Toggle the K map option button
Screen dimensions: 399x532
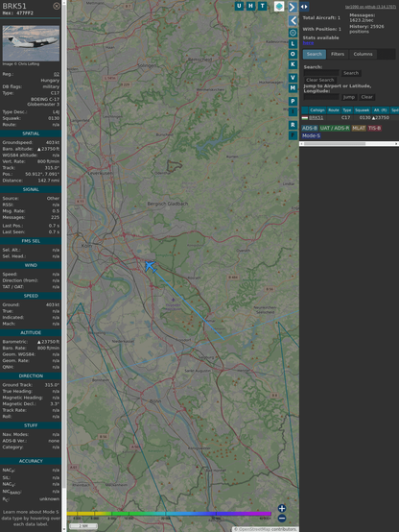point(293,64)
